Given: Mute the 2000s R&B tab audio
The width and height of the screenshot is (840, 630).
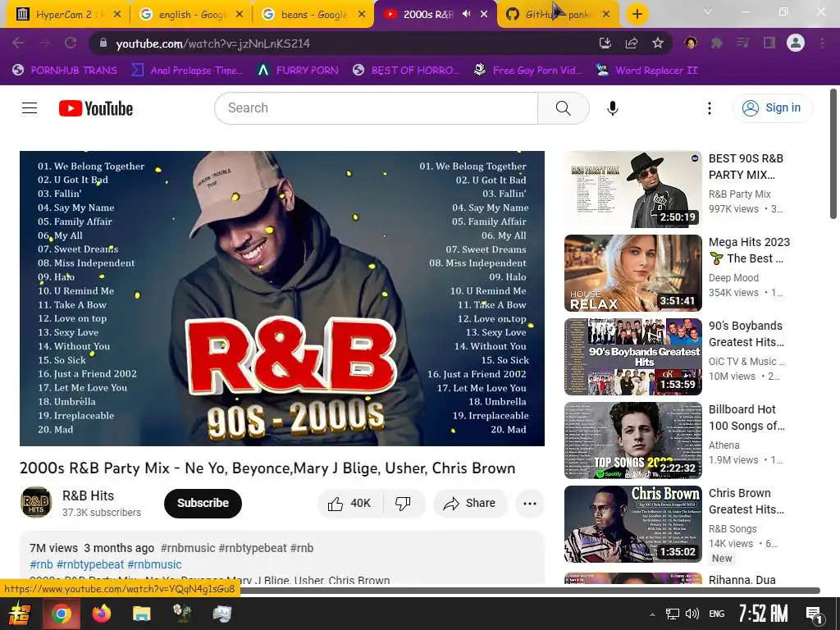Looking at the screenshot, I should pos(467,14).
